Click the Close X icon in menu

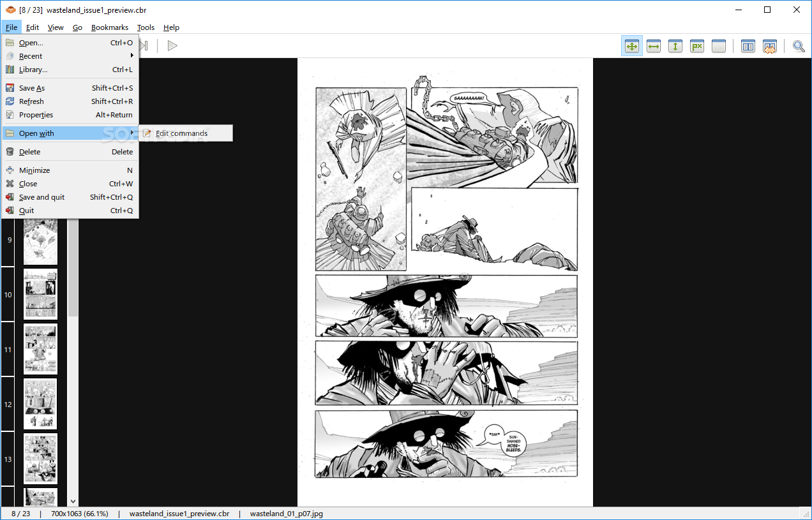[x=10, y=184]
